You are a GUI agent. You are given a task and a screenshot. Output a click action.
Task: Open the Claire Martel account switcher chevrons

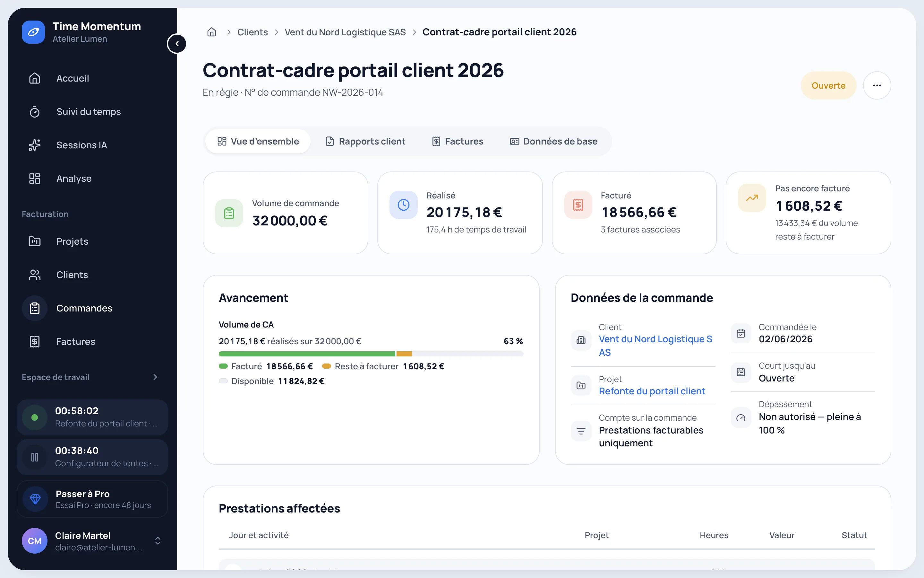(x=158, y=541)
